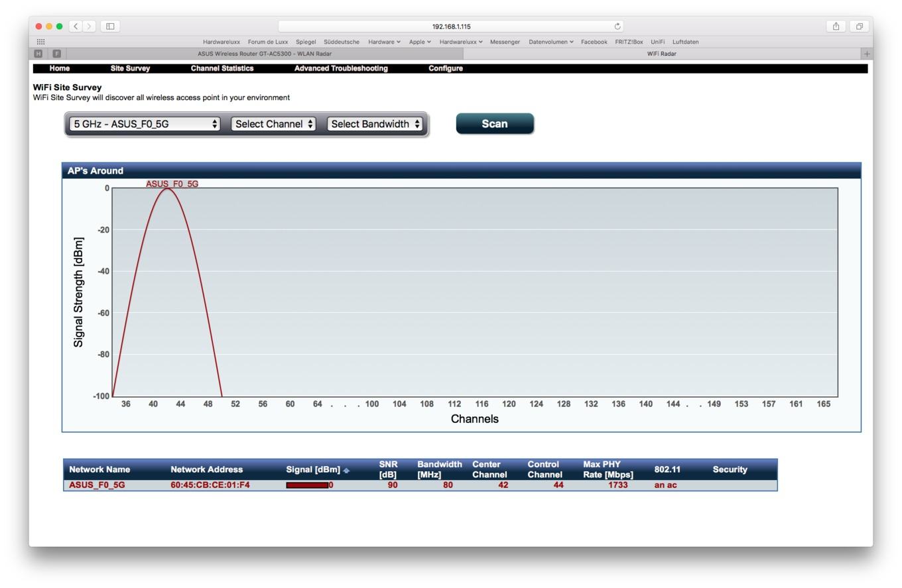
Task: Toggle the Safari sidebar button
Action: pos(110,27)
